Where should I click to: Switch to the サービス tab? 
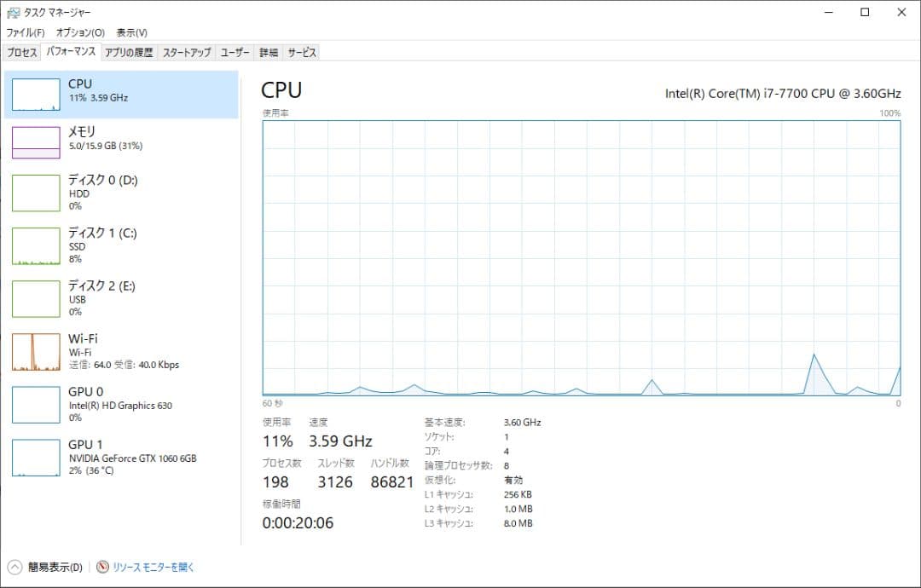coord(302,52)
